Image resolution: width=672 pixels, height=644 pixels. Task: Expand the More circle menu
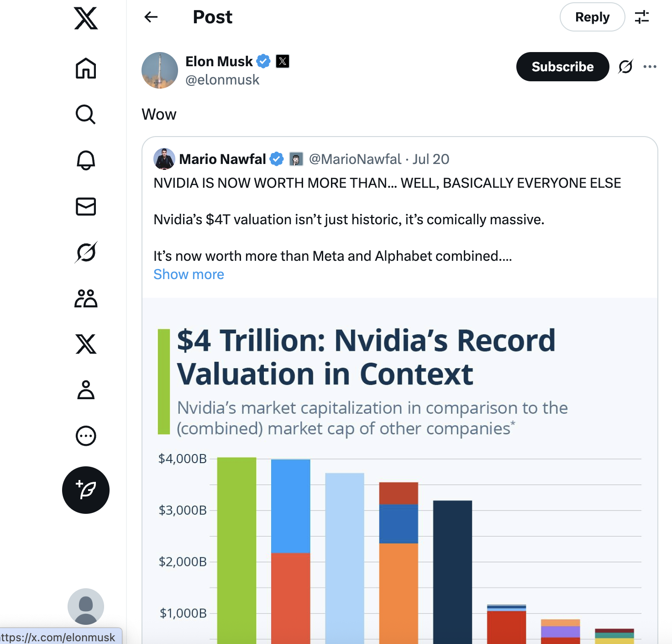pyautogui.click(x=86, y=436)
